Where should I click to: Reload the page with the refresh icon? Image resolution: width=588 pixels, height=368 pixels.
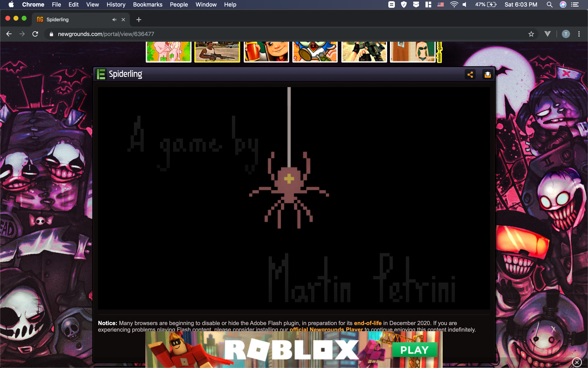[35, 34]
